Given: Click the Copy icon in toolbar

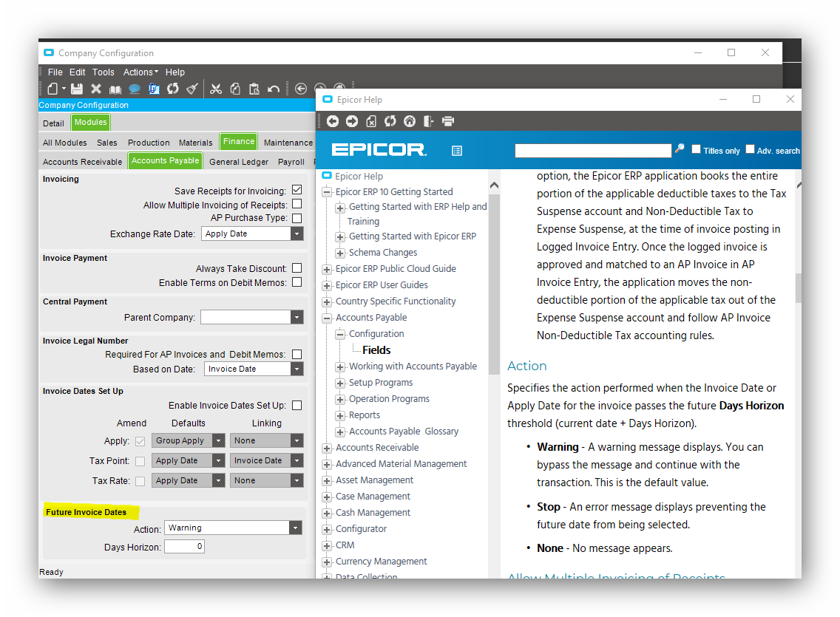Looking at the screenshot, I should (x=235, y=89).
